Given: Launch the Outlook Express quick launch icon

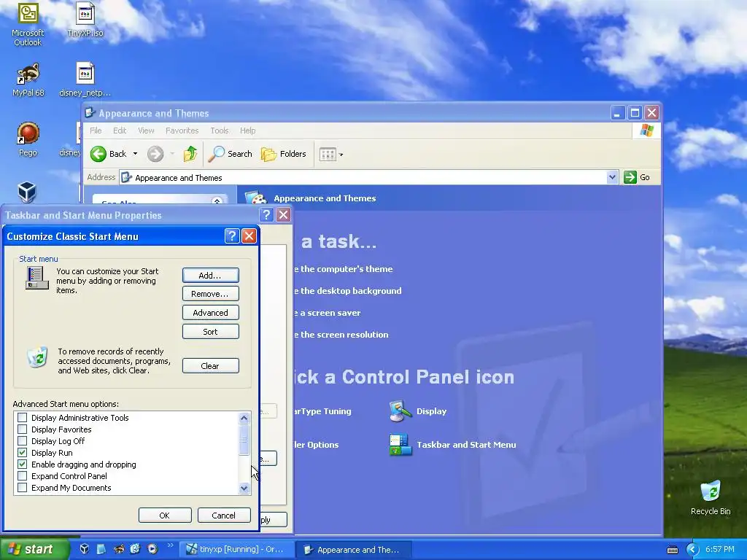Looking at the screenshot, I should (x=135, y=549).
